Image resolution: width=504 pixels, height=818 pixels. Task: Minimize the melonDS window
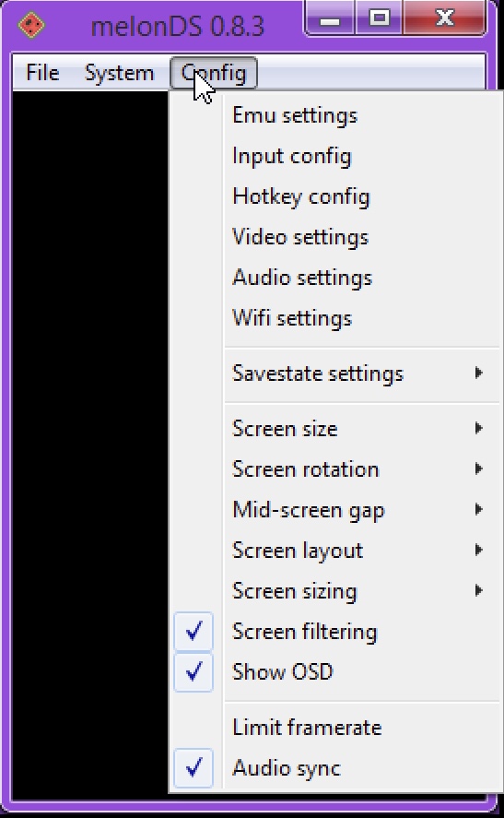330,18
